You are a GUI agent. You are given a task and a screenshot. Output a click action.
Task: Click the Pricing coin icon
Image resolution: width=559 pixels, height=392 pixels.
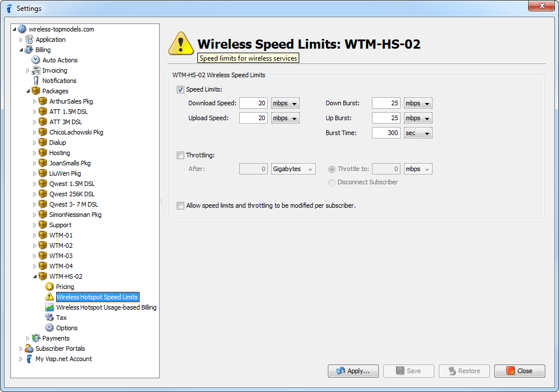[x=49, y=287]
